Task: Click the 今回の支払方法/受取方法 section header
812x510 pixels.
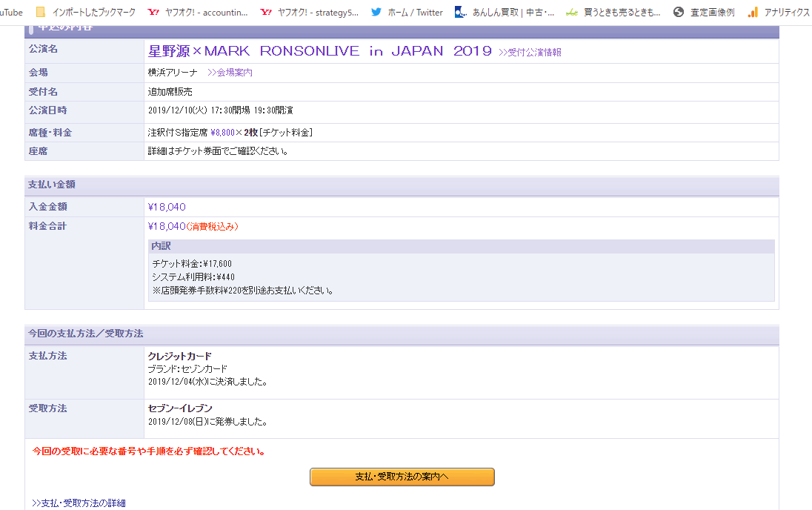Action: pyautogui.click(x=85, y=334)
